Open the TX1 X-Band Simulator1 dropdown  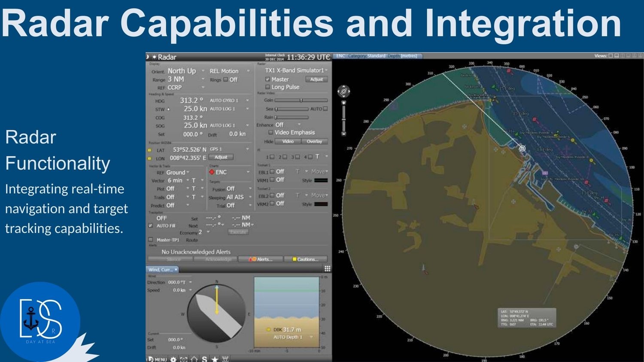296,70
